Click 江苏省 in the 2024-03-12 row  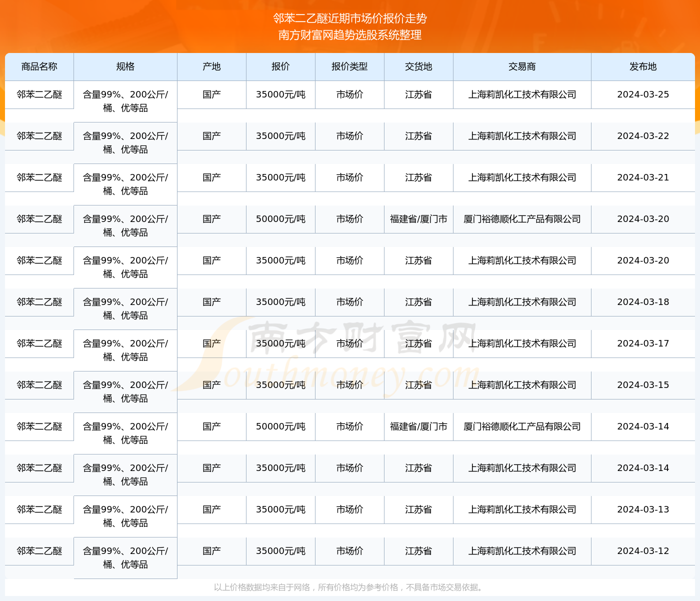click(419, 551)
